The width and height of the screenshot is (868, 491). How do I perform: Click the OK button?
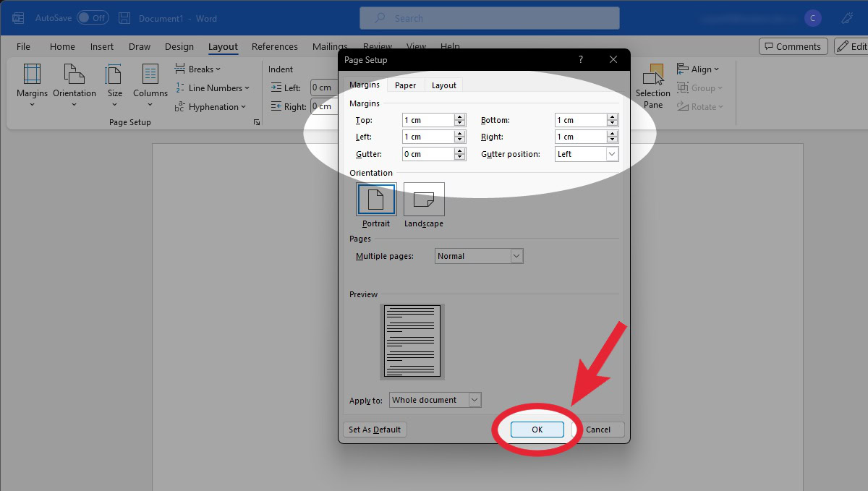coord(537,430)
